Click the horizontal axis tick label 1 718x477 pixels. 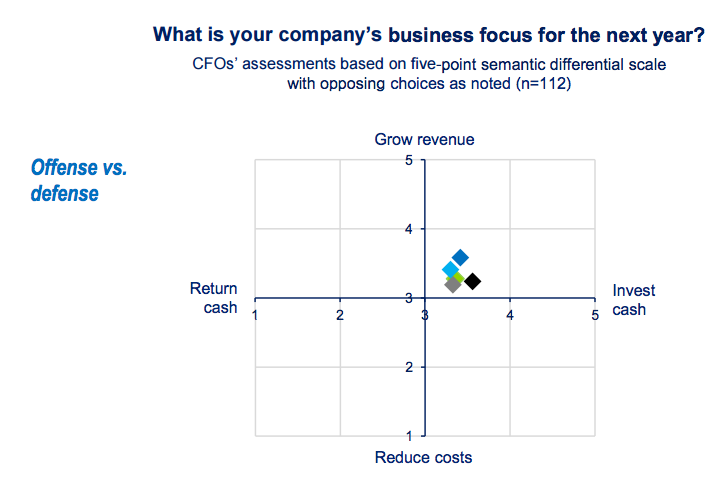[255, 316]
